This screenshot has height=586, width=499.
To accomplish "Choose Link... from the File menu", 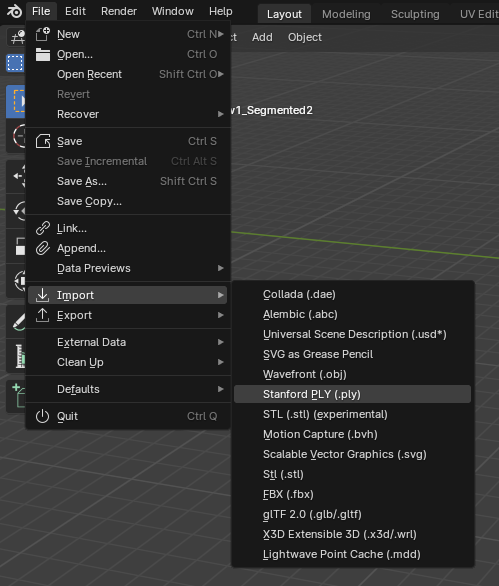I will tap(128, 228).
